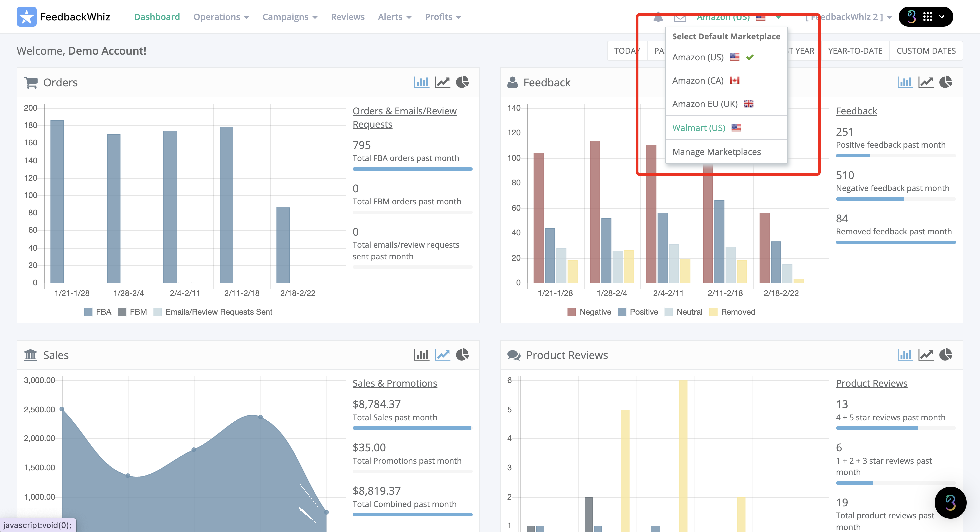Click the FeedbackWhiz brand name
The width and height of the screenshot is (980, 532).
pos(75,17)
